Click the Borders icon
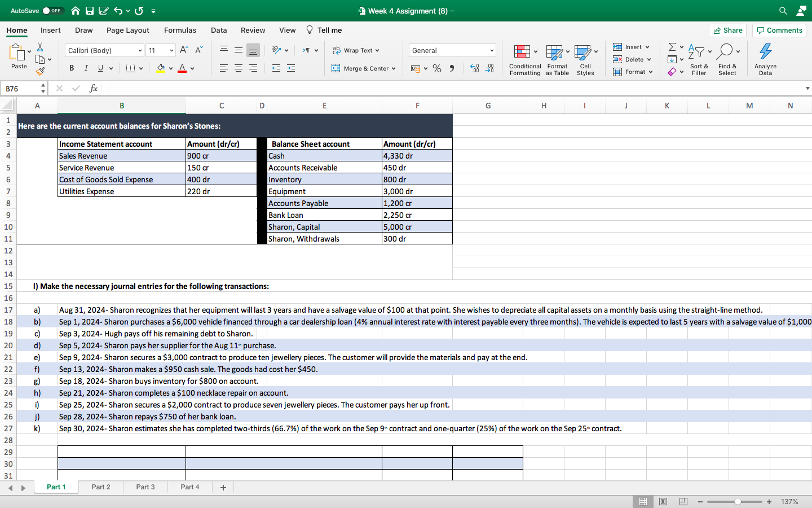The width and height of the screenshot is (812, 508). point(130,68)
